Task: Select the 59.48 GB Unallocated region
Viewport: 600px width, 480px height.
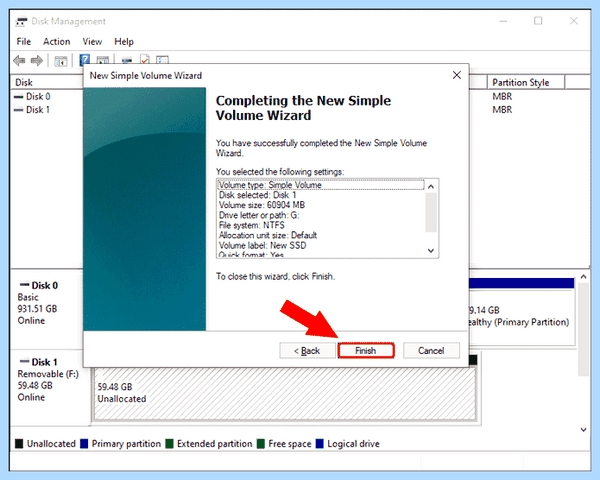Action: 285,393
